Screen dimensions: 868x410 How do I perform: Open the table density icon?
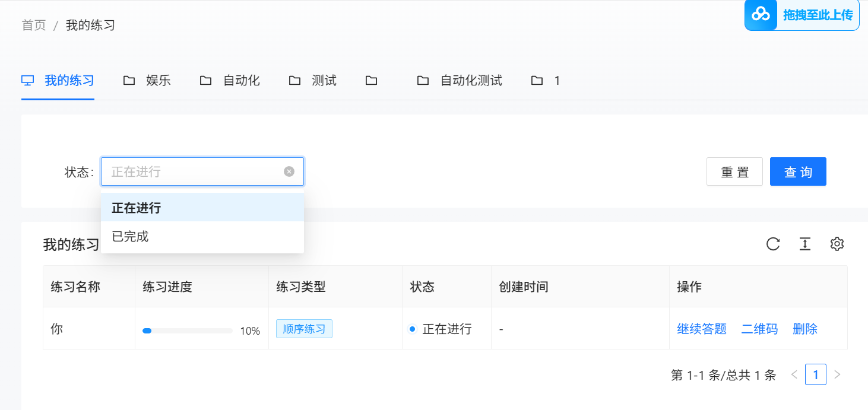click(x=804, y=244)
